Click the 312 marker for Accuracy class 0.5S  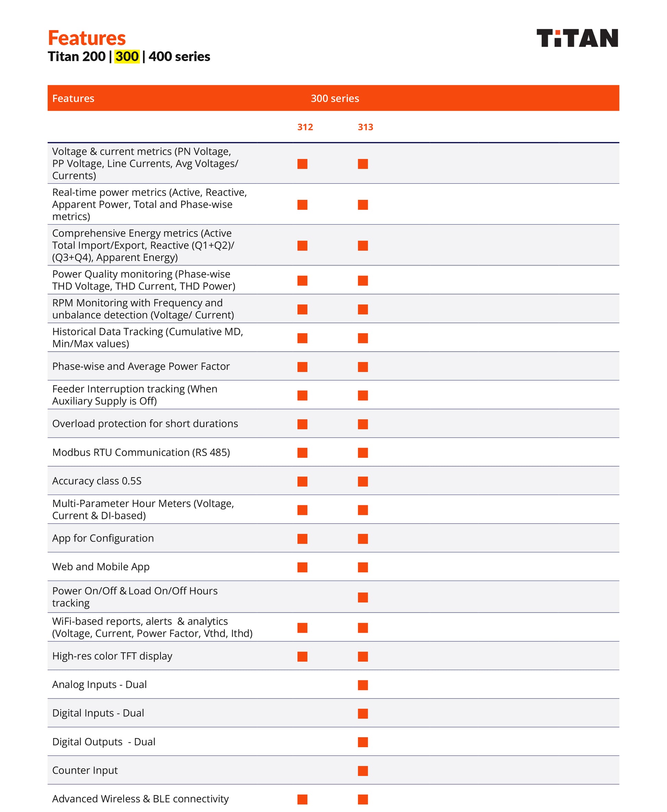tap(302, 482)
